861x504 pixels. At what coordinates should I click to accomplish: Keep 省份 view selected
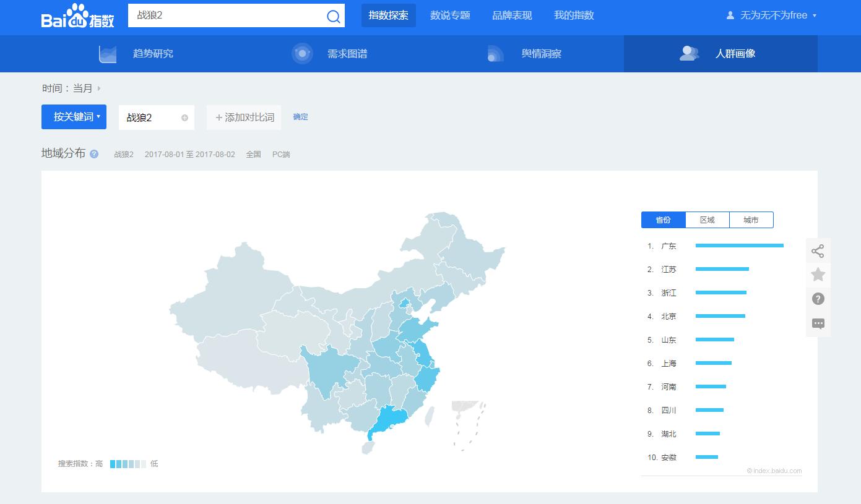click(663, 220)
